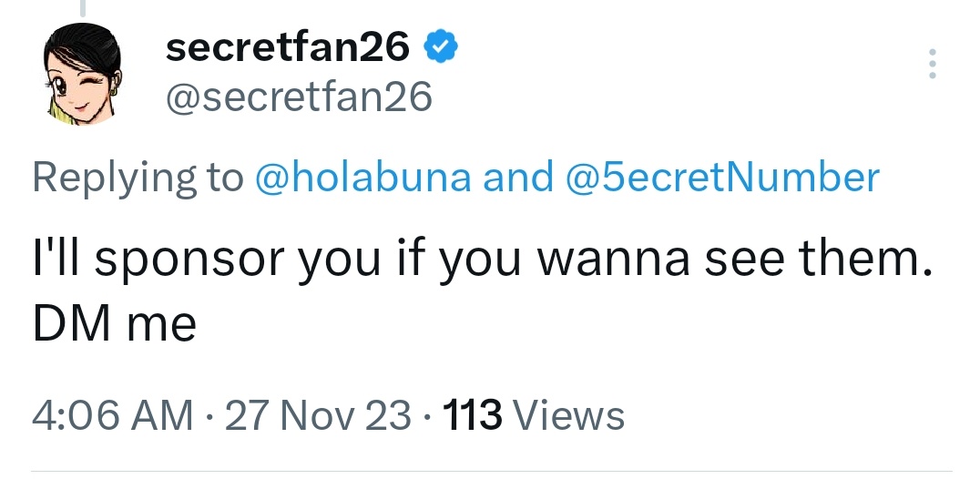Click the word 'and' between mentions
Image resolution: width=980 pixels, height=479 pixels.
tap(518, 177)
